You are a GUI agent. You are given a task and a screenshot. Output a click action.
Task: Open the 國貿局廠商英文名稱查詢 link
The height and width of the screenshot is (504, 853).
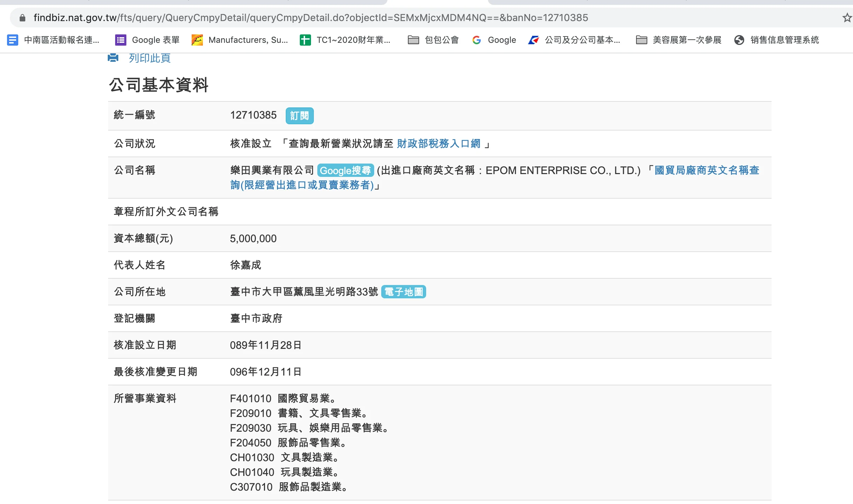(706, 170)
